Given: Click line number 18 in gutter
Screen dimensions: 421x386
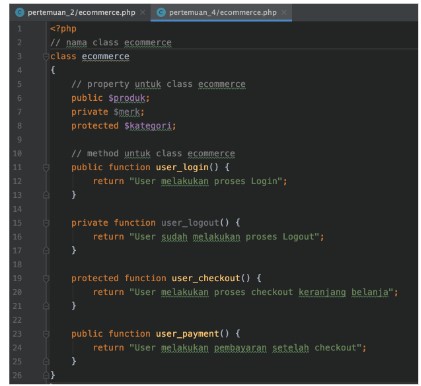Looking at the screenshot, I should point(17,265).
